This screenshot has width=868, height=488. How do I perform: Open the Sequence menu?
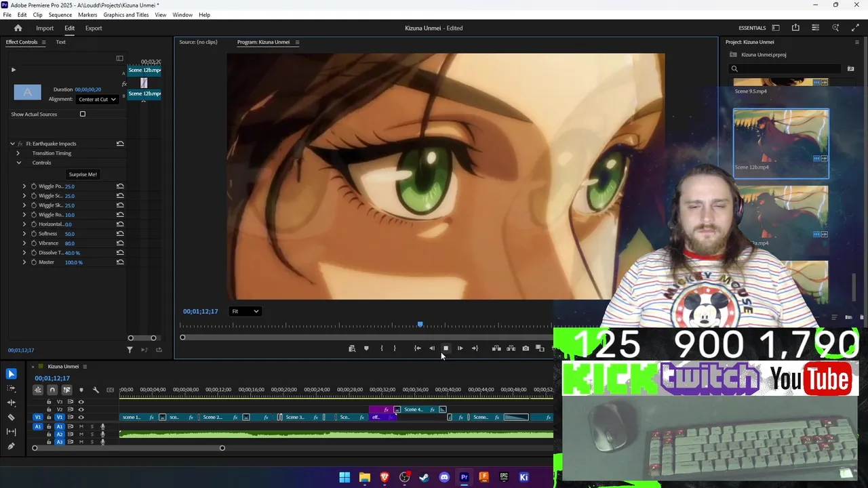pos(60,15)
